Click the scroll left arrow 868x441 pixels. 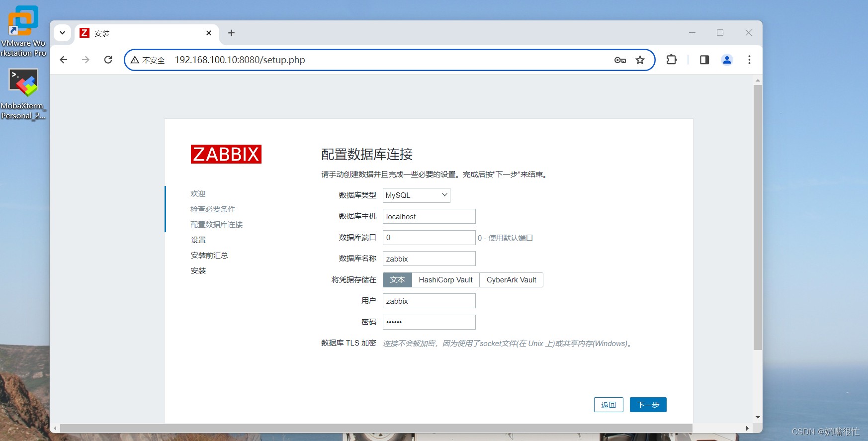pyautogui.click(x=55, y=428)
